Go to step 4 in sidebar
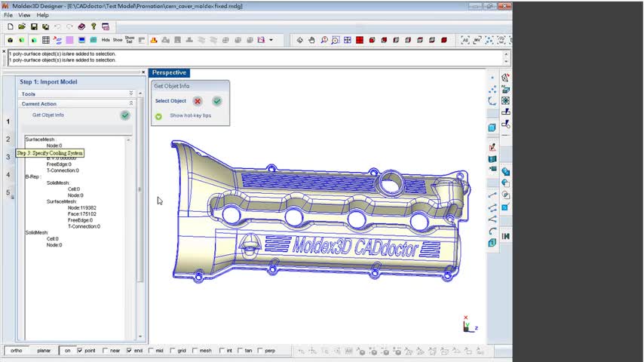The image size is (644, 362). click(x=8, y=175)
